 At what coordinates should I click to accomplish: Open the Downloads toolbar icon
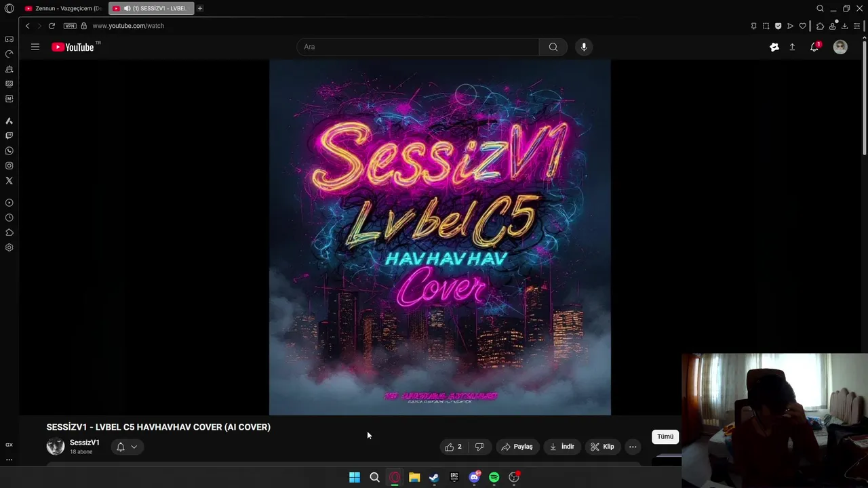tap(844, 26)
